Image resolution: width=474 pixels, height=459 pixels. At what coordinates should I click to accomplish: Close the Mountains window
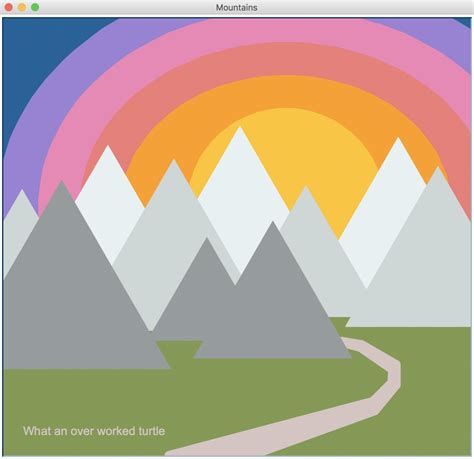[9, 7]
